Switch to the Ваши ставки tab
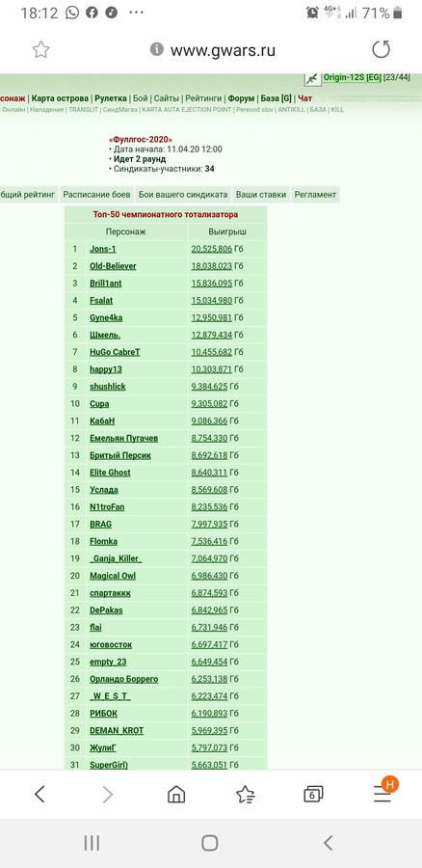422x868 pixels. [x=261, y=194]
